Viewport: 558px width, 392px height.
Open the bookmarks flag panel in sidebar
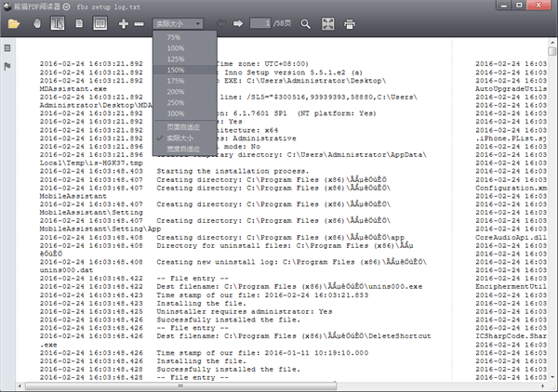[x=7, y=66]
